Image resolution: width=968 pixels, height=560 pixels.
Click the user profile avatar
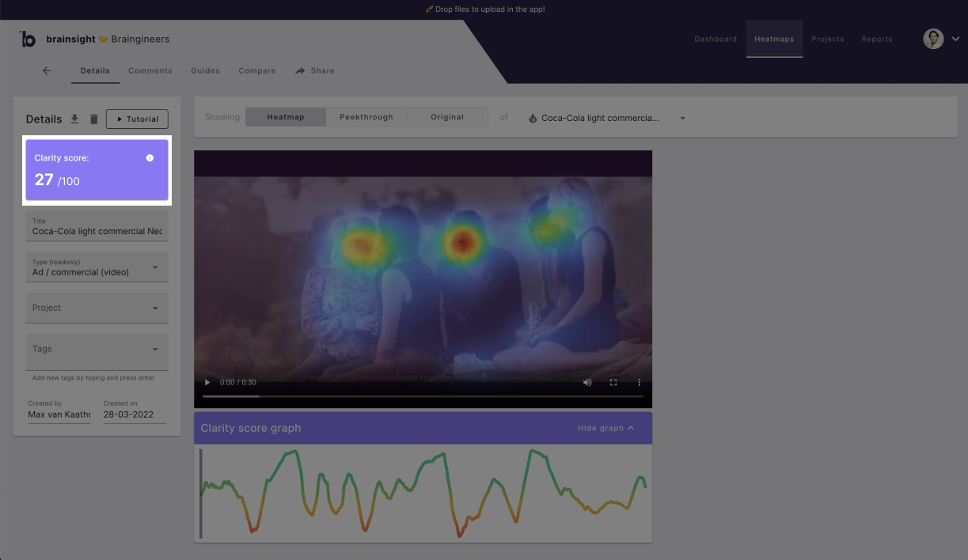pyautogui.click(x=933, y=39)
